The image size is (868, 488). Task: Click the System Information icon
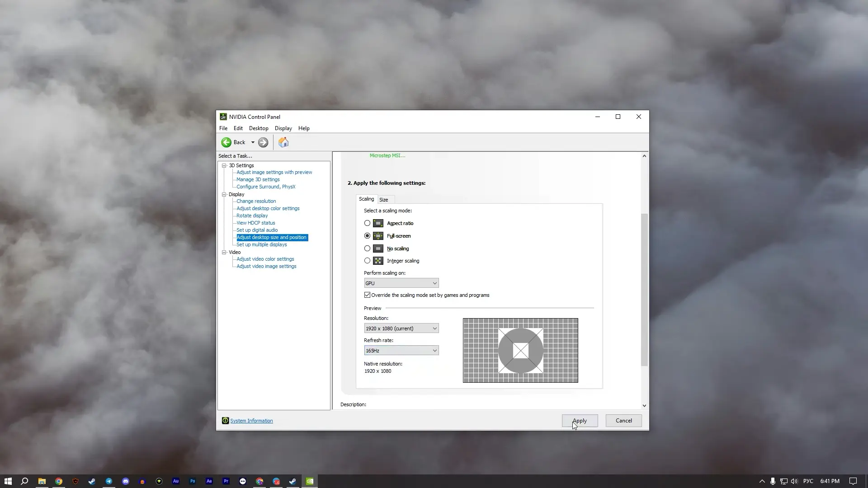click(x=225, y=421)
